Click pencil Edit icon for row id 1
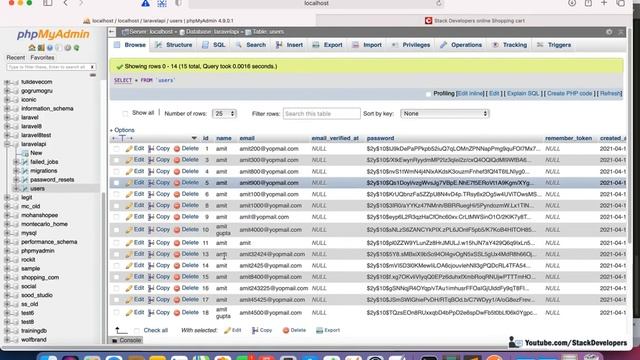 click(x=129, y=149)
